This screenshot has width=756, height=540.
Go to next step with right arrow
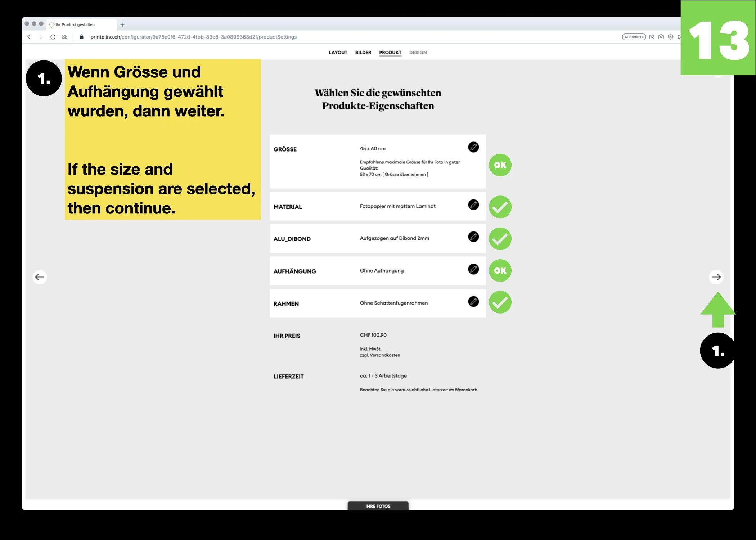(x=716, y=277)
